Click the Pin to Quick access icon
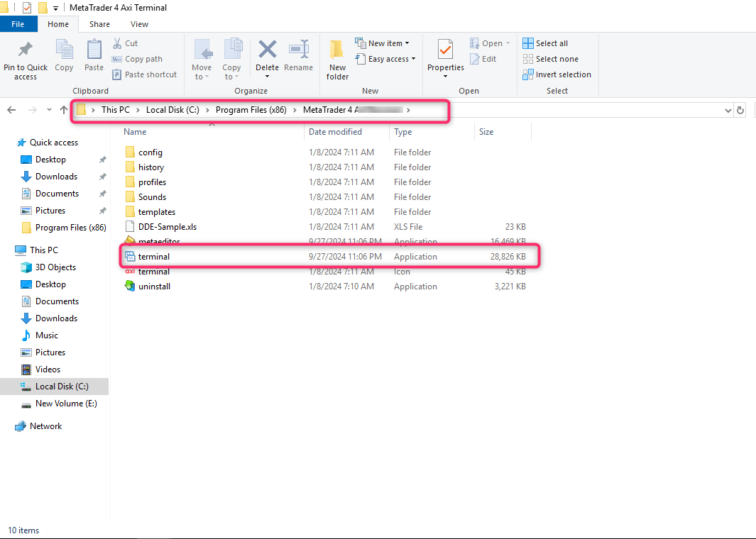This screenshot has height=539, width=756. (25, 57)
